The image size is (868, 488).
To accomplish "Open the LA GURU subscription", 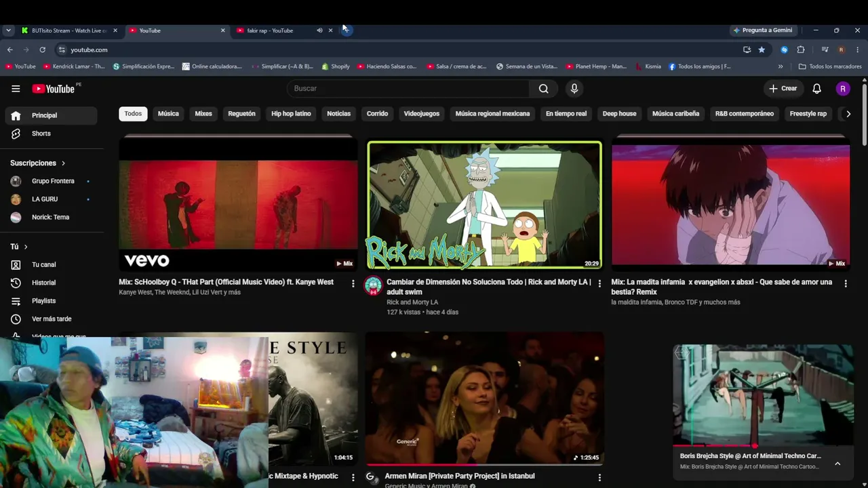I will [x=51, y=199].
